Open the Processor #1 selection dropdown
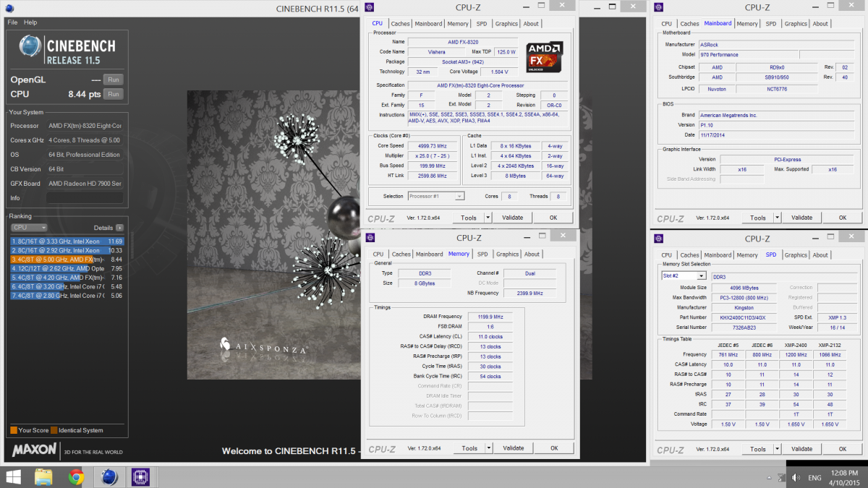This screenshot has width=868, height=488. click(x=459, y=196)
